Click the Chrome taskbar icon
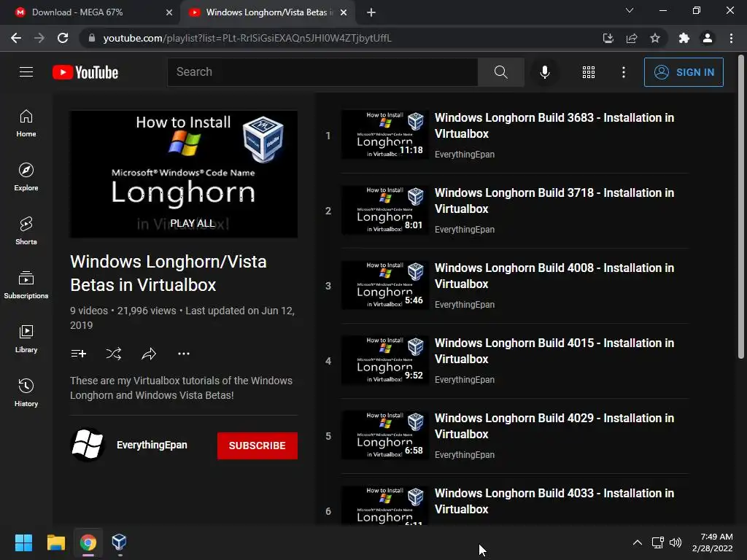This screenshot has height=560, width=747. coord(88,542)
